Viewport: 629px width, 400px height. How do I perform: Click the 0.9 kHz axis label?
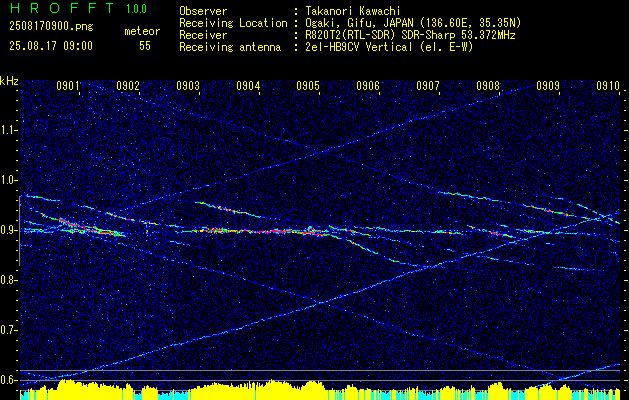click(x=8, y=230)
